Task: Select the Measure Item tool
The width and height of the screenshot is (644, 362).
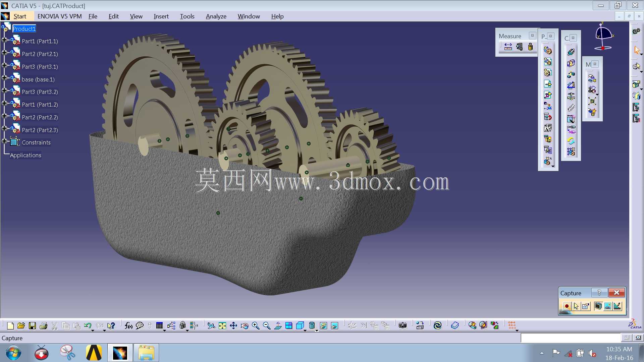Action: pos(519,47)
